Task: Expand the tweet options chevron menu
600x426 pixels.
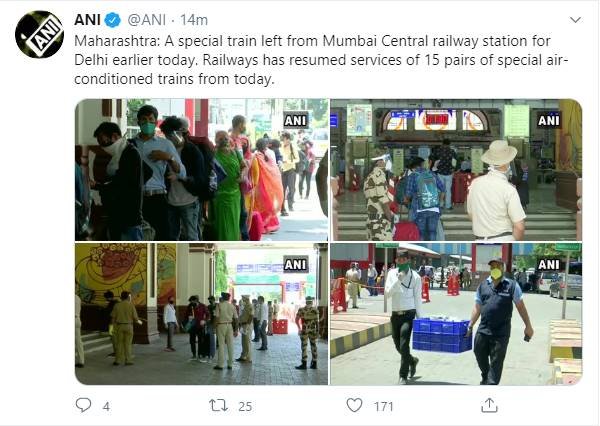Action: coord(576,20)
